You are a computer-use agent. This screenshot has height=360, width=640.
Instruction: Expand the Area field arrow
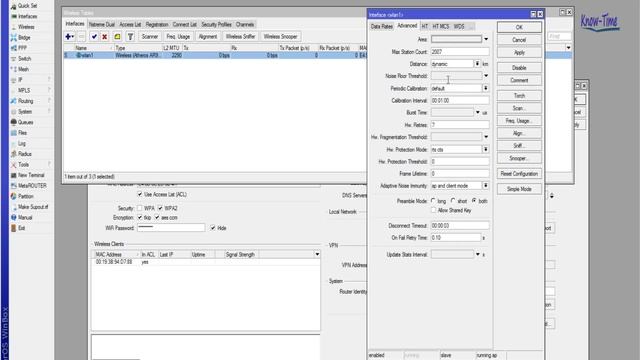pyautogui.click(x=486, y=39)
